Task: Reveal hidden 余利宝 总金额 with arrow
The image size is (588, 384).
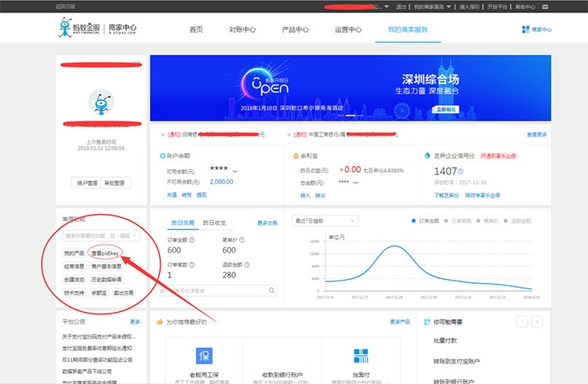Action: click(x=355, y=183)
